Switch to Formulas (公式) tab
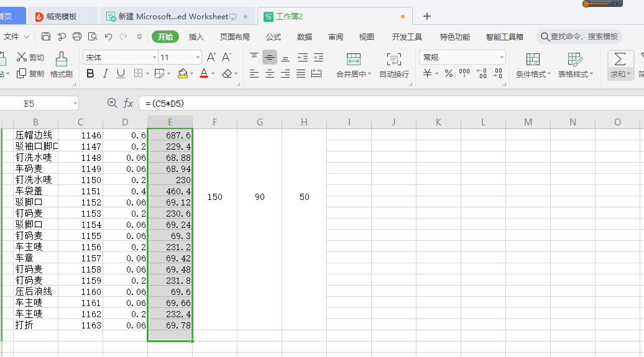This screenshot has height=357, width=644. coord(273,37)
